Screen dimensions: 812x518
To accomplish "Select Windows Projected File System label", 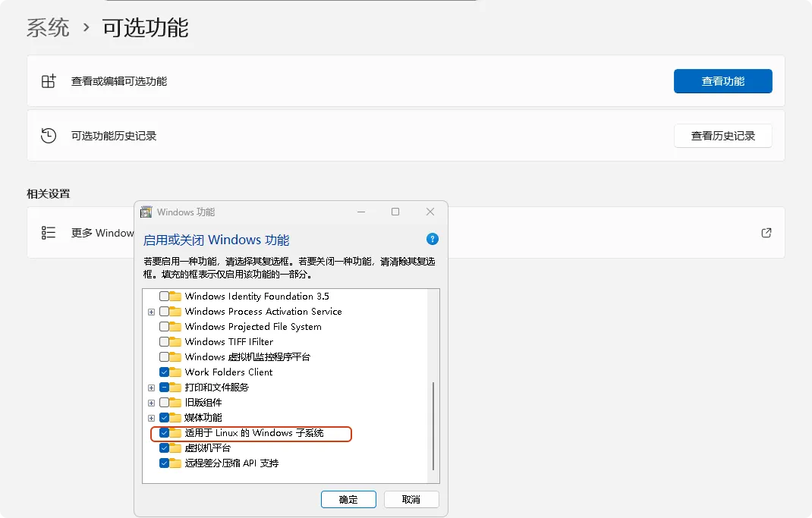I will [253, 327].
